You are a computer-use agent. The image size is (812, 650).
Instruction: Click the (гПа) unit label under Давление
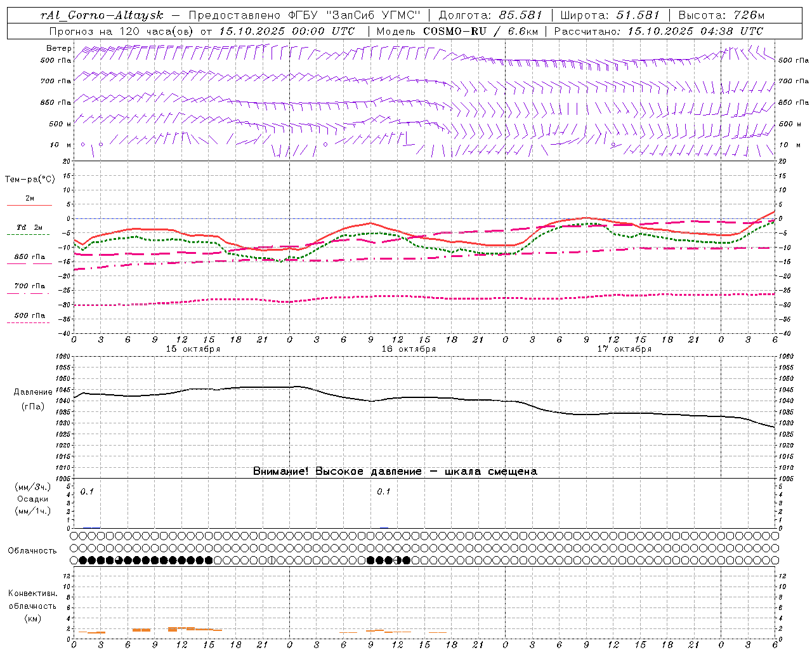(x=33, y=407)
